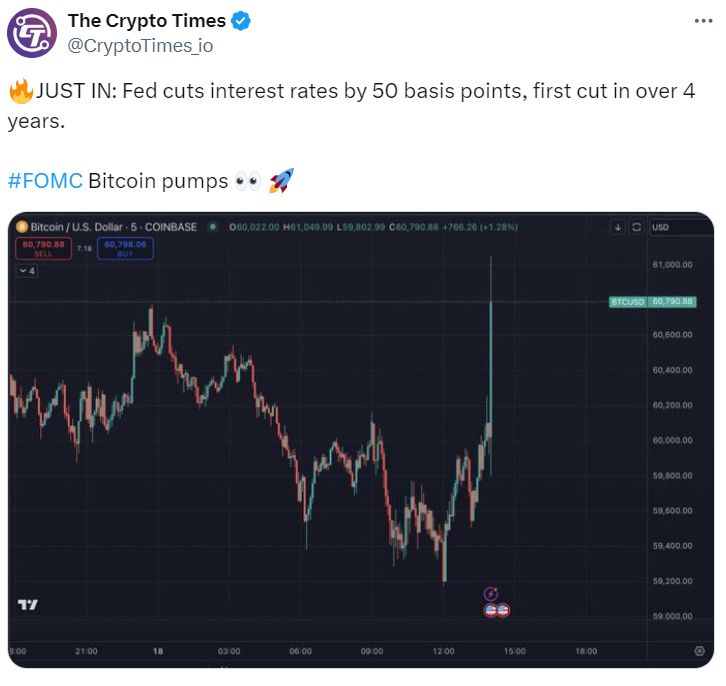Click The Crypto Times profile avatar
This screenshot has height=686, width=726.
pos(32,33)
